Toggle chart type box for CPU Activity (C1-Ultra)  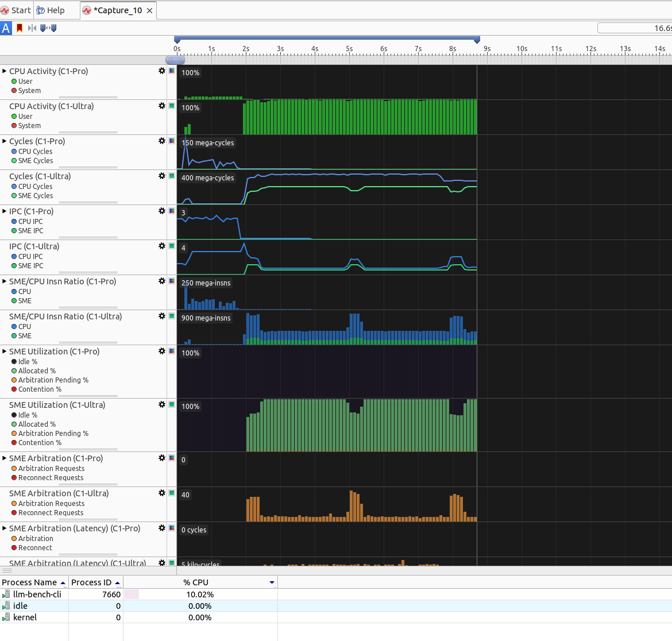tap(172, 106)
